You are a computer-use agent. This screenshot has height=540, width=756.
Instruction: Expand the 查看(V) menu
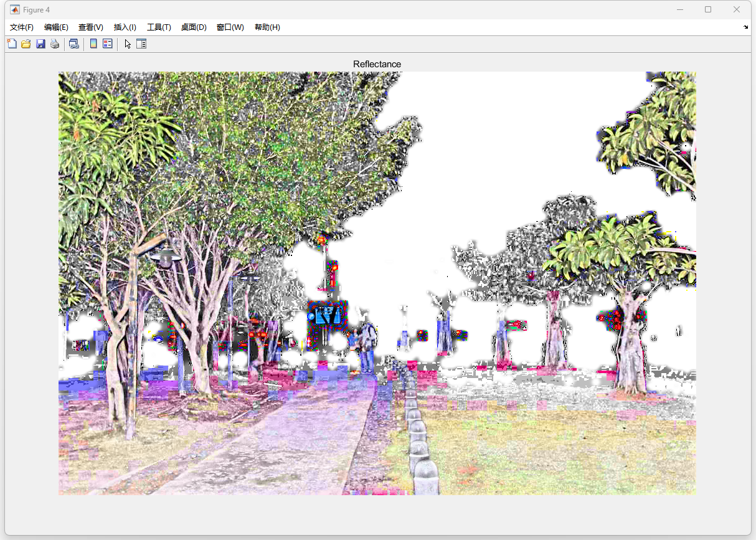point(90,27)
